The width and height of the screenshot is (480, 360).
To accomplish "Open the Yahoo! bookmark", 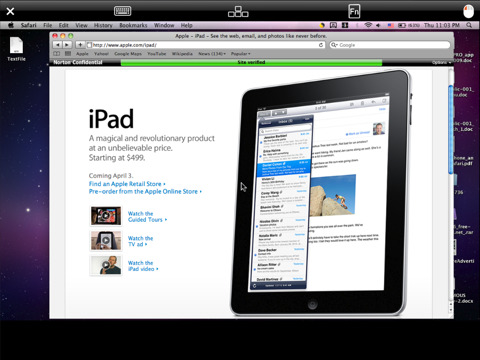I will [x=101, y=54].
